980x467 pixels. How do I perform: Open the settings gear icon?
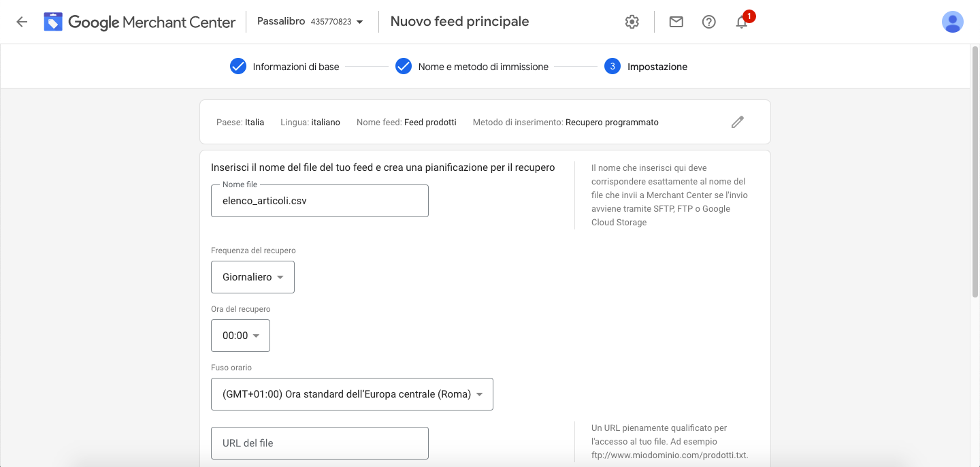point(632,22)
